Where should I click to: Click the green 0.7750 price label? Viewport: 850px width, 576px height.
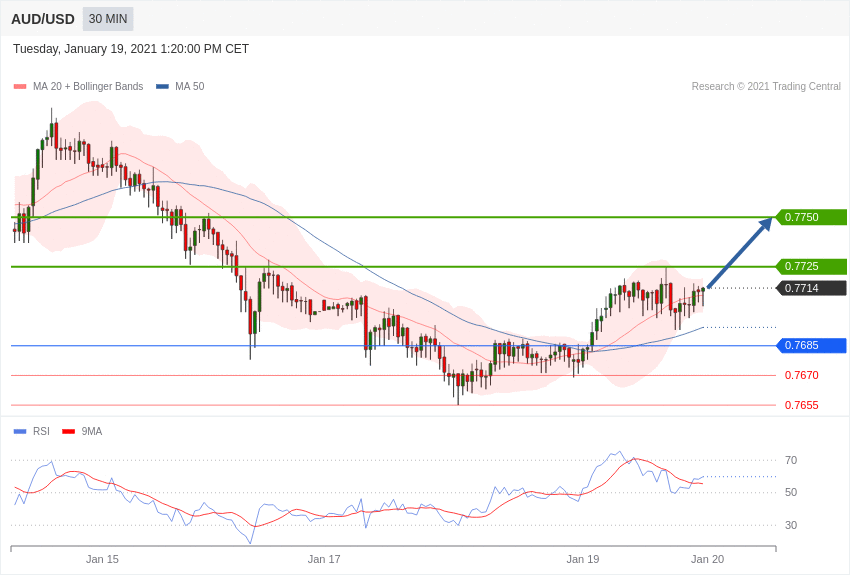812,217
